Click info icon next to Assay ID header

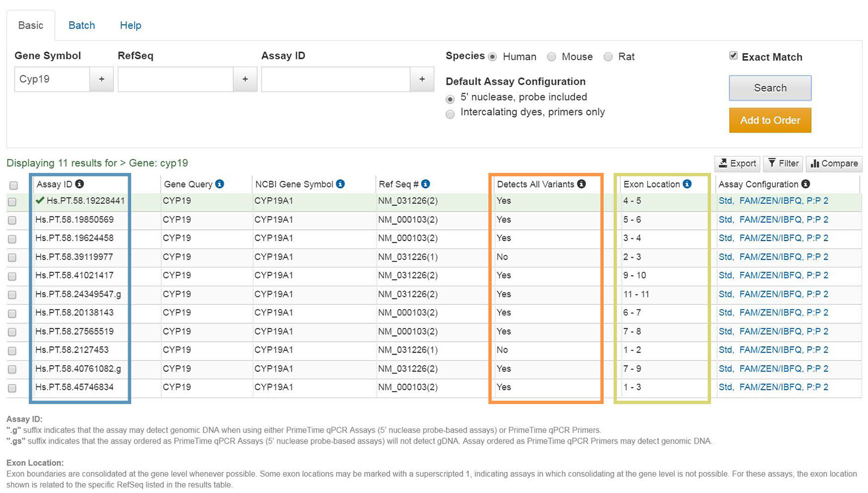tap(79, 184)
